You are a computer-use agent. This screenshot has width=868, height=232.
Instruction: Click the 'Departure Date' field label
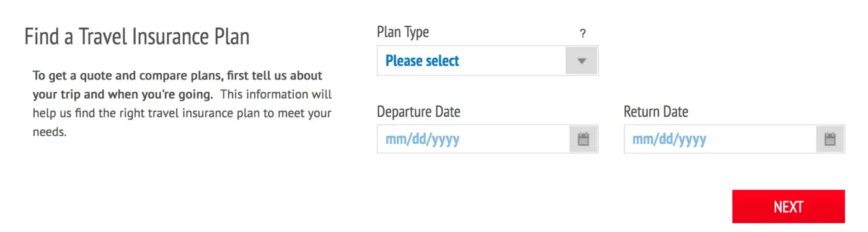418,112
